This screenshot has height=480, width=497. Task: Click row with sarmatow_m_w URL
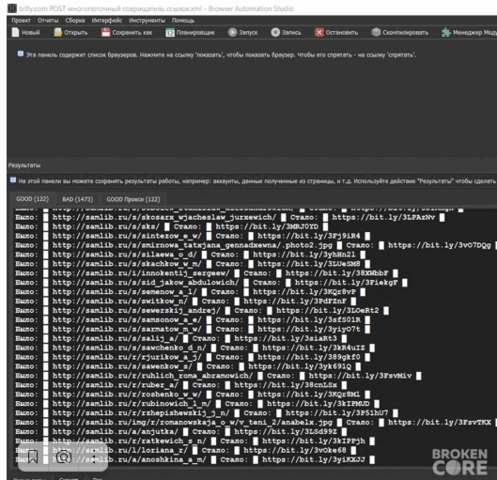193,329
